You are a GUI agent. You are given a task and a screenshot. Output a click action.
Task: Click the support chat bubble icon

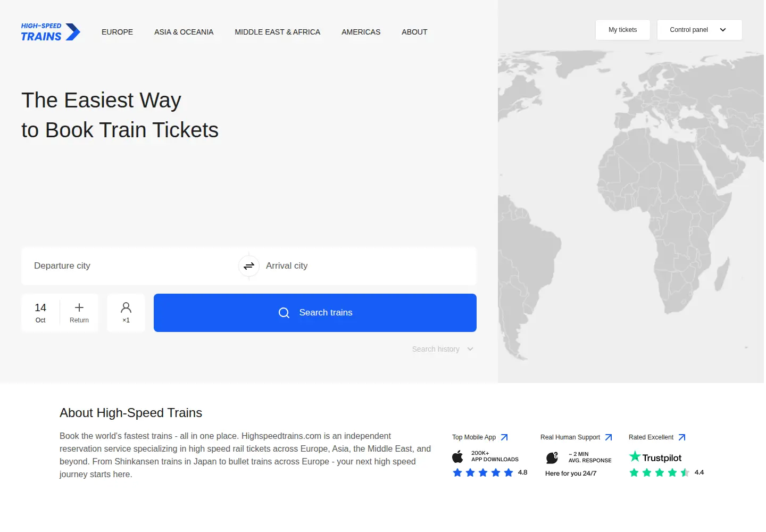(x=552, y=458)
